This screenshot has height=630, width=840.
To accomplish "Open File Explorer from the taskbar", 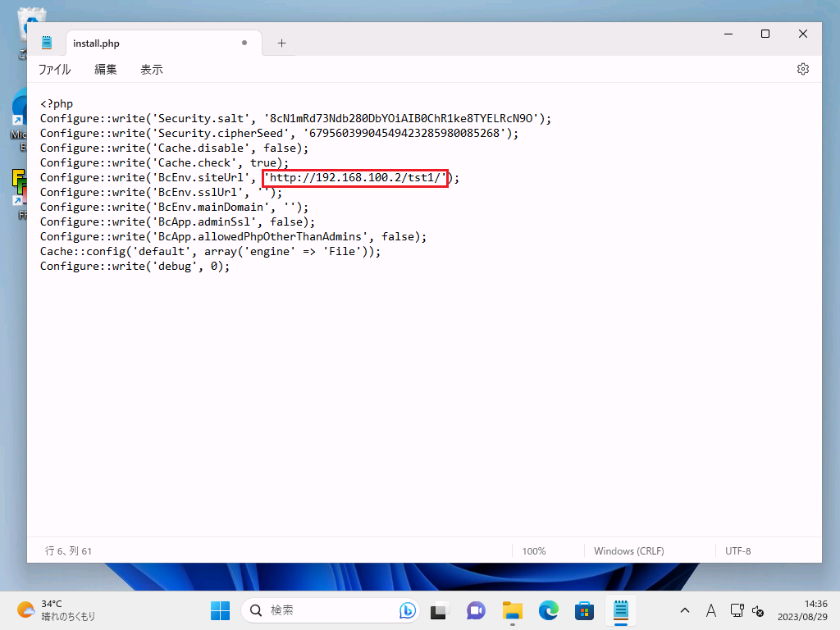I will [513, 610].
